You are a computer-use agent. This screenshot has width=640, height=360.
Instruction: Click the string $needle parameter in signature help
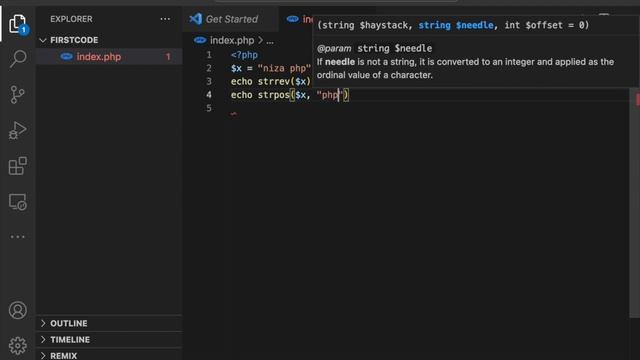point(456,25)
